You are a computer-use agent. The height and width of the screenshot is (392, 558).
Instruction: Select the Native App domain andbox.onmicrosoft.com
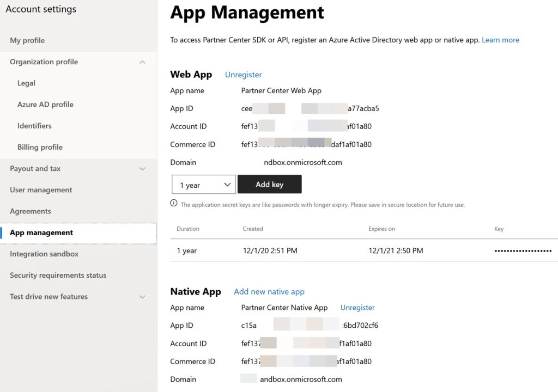[301, 379]
